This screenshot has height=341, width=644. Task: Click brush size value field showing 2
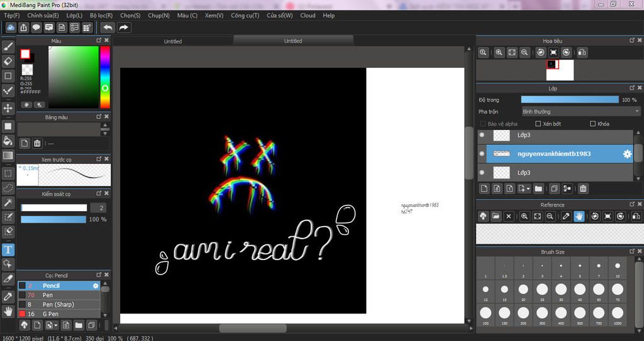pyautogui.click(x=98, y=208)
